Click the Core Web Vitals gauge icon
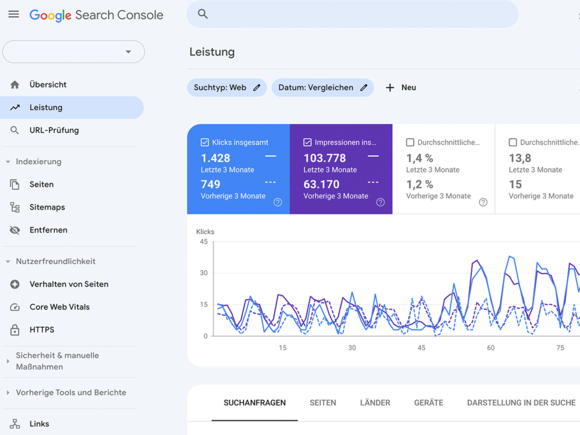 click(x=15, y=307)
